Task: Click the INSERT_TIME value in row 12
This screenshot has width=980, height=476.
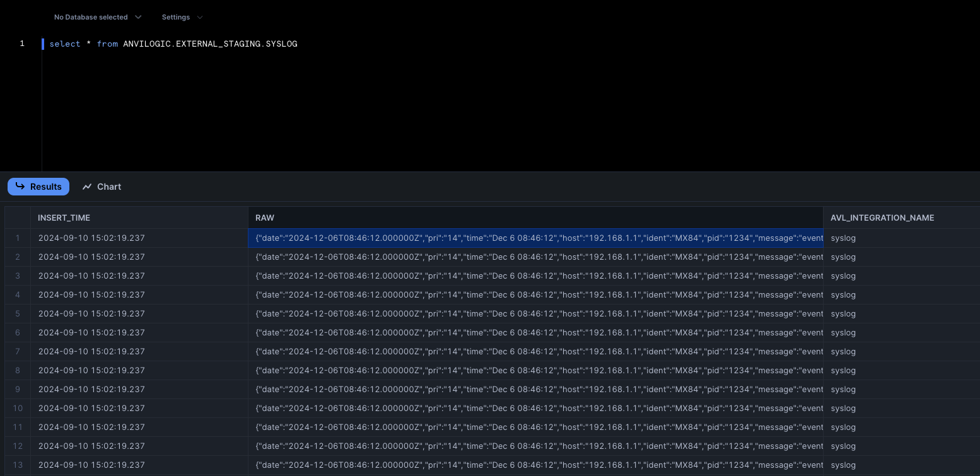Action: pos(91,446)
